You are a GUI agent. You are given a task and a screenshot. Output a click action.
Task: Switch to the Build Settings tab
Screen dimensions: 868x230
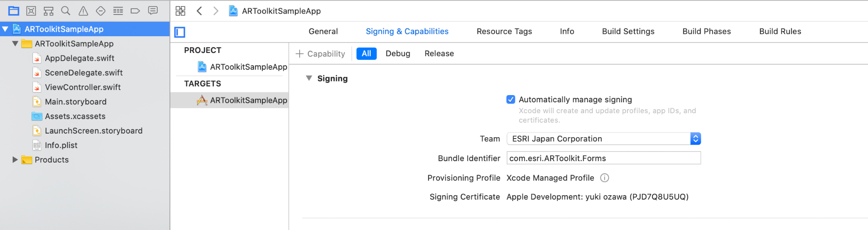tap(628, 31)
